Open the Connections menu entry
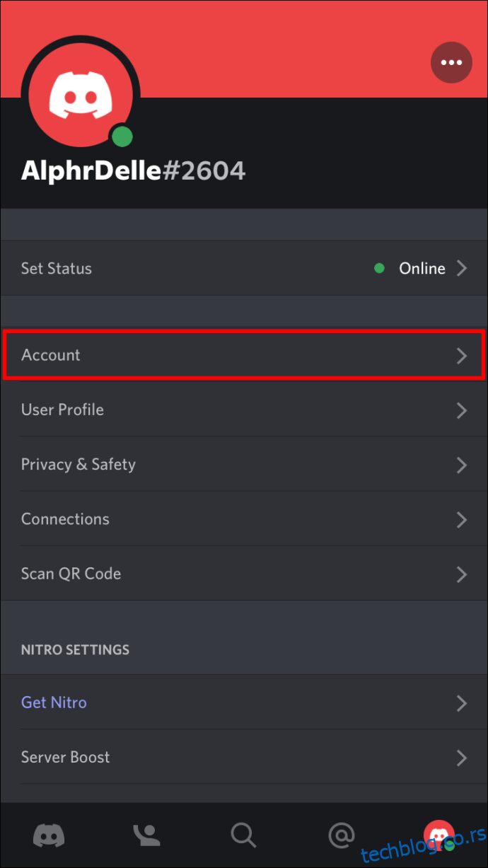488x868 pixels. click(x=244, y=519)
